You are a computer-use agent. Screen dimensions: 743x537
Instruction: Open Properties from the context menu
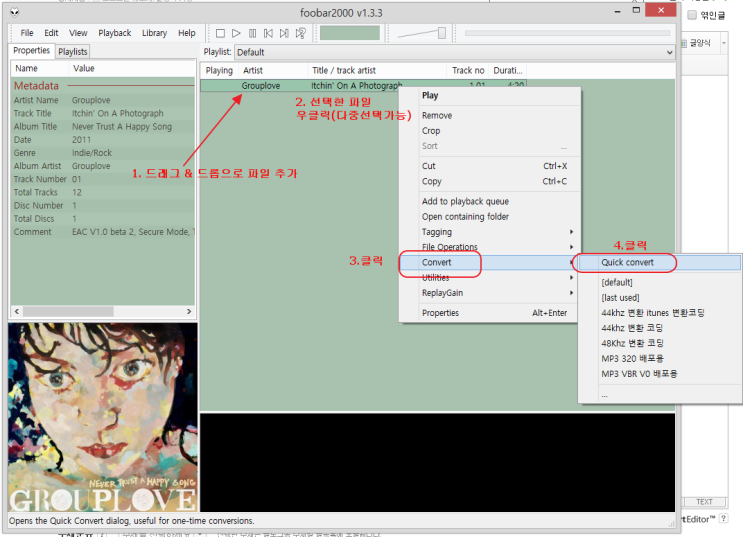(x=490, y=313)
